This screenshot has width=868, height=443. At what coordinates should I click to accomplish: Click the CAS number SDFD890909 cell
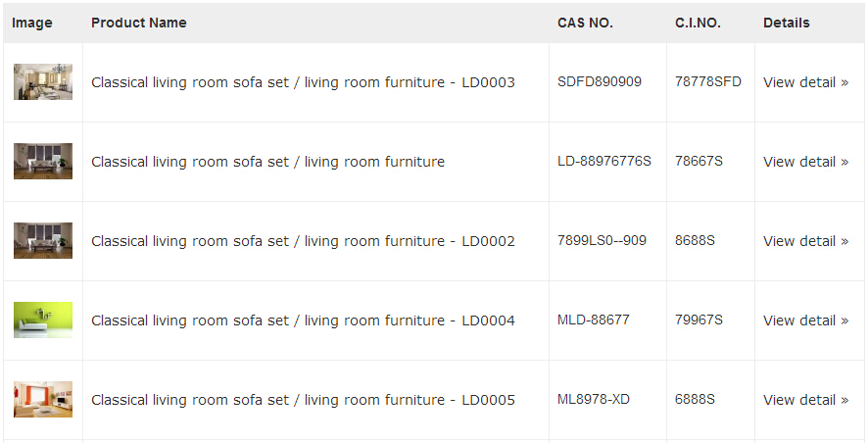pos(600,82)
